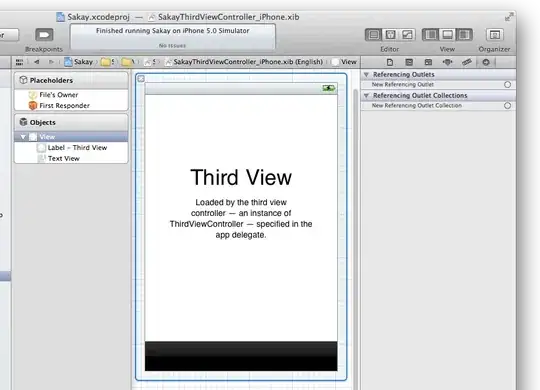Select First Responder placeholder
Image resolution: width=540 pixels, height=390 pixels.
[71, 105]
